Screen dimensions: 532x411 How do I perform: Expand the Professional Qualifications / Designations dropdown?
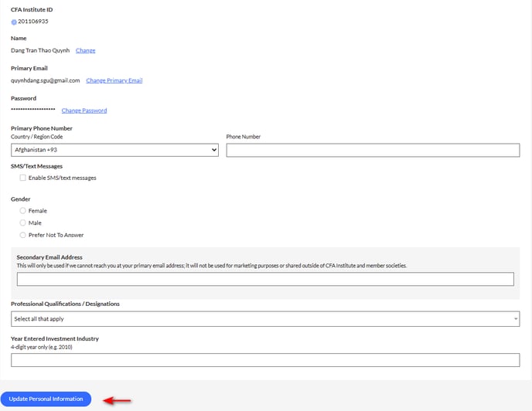[265, 319]
